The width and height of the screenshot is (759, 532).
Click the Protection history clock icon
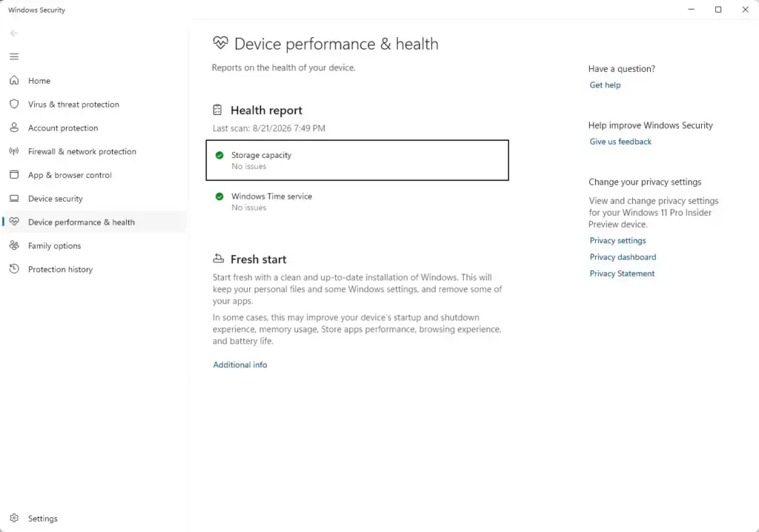tap(14, 269)
